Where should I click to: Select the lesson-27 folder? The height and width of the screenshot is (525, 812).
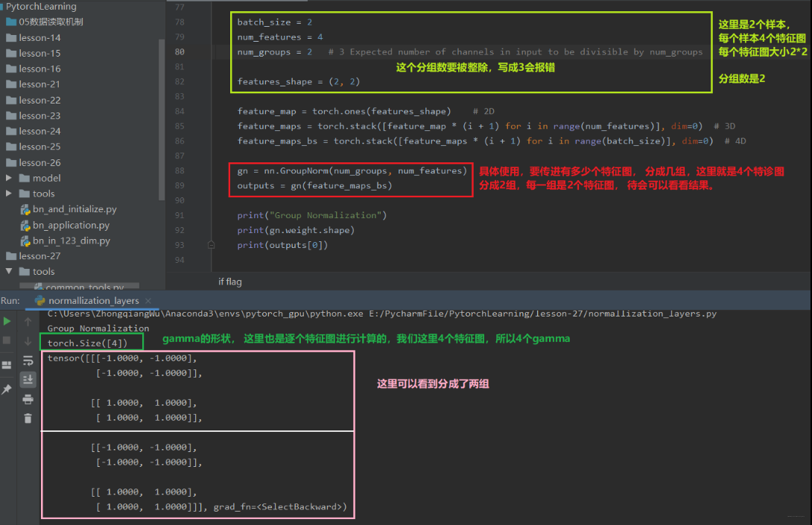[39, 255]
